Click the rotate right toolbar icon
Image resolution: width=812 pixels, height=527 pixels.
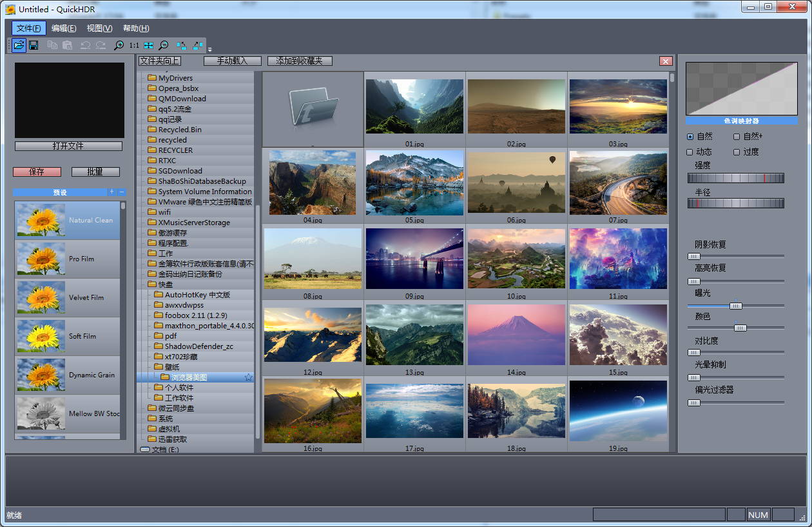click(197, 45)
